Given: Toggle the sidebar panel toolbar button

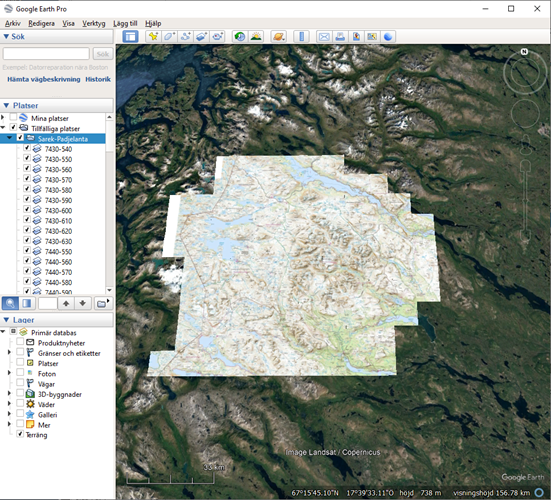Looking at the screenshot, I should 130,37.
